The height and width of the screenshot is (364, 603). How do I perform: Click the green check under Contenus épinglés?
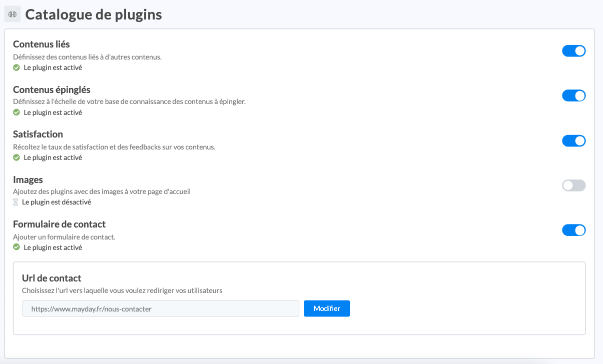[17, 112]
